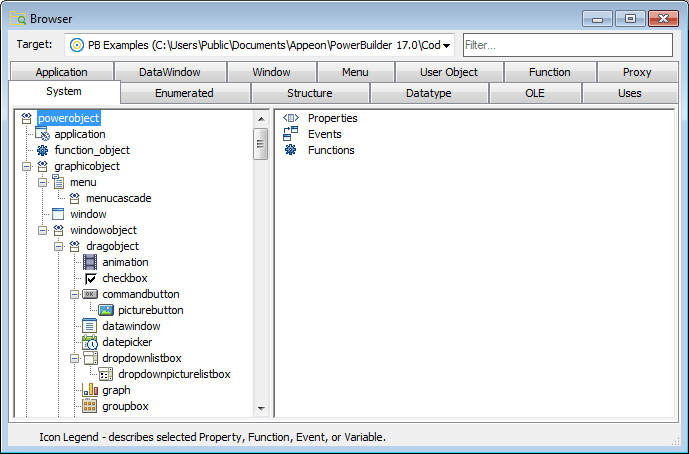Click the Events icon in right pane

[291, 134]
